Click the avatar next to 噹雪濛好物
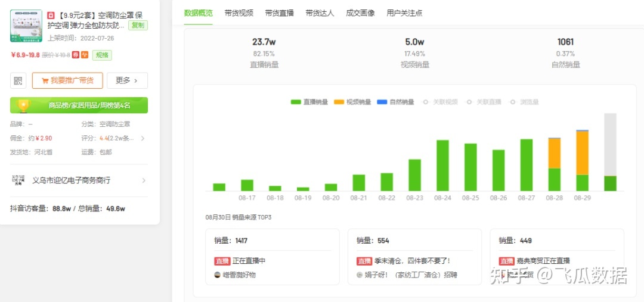The width and height of the screenshot is (644, 302). pyautogui.click(x=218, y=275)
